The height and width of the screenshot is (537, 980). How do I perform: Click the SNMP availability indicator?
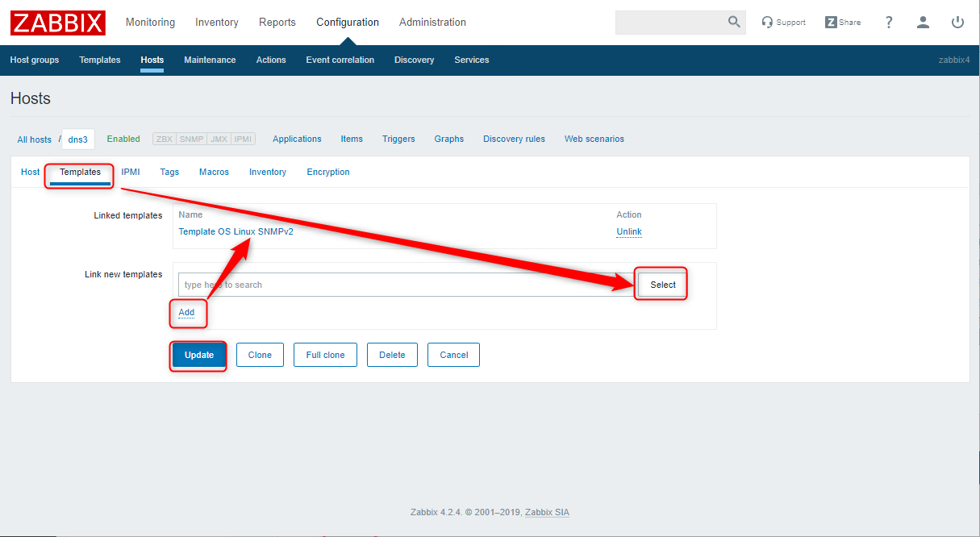click(191, 139)
